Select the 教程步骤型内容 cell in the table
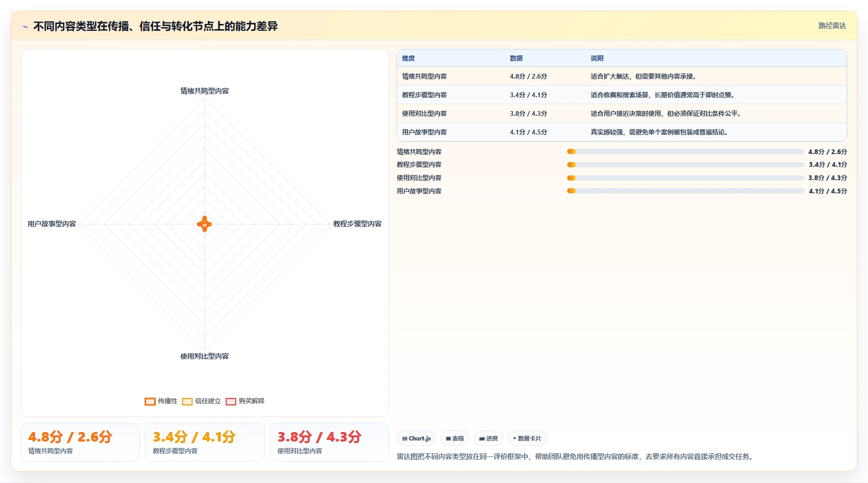Screen dimensions: 868x483 424,95
